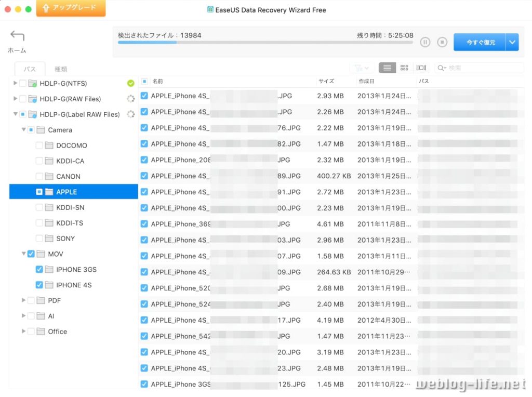Click HDLP-G(NTFS) drive icon
This screenshot has height=397, width=532.
(x=33, y=83)
